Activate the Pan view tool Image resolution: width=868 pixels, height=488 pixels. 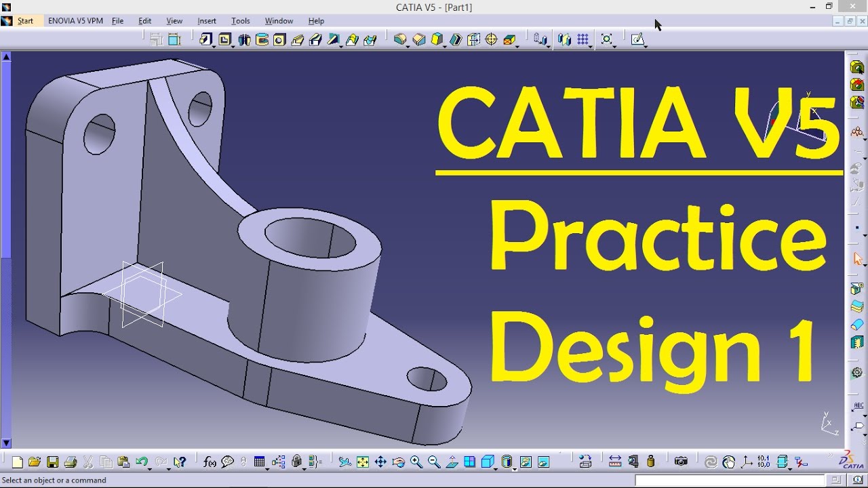pos(380,462)
